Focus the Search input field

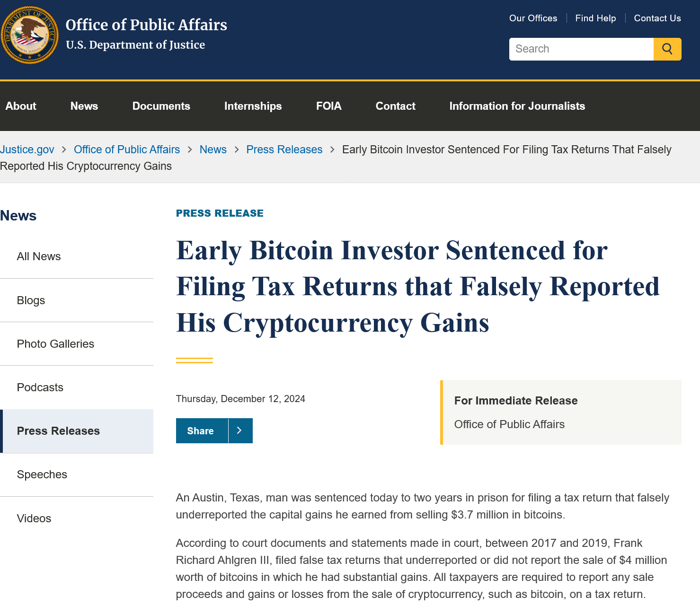pyautogui.click(x=581, y=49)
